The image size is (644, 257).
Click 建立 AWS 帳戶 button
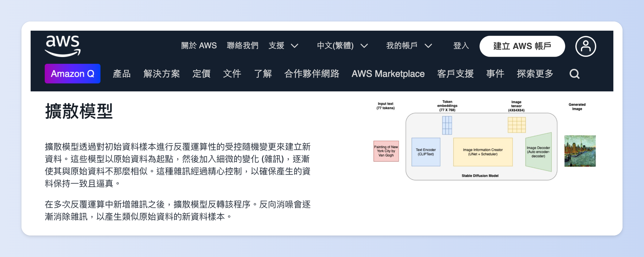[x=522, y=46]
